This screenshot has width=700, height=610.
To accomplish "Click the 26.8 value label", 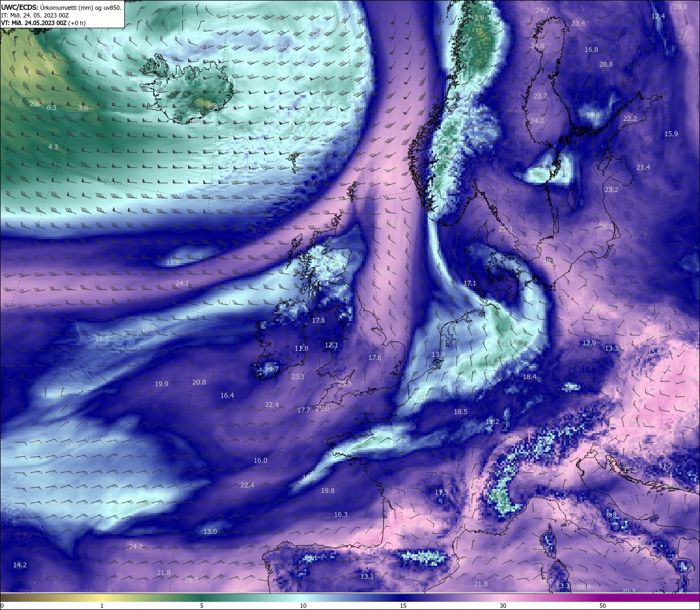I will coord(680,7).
